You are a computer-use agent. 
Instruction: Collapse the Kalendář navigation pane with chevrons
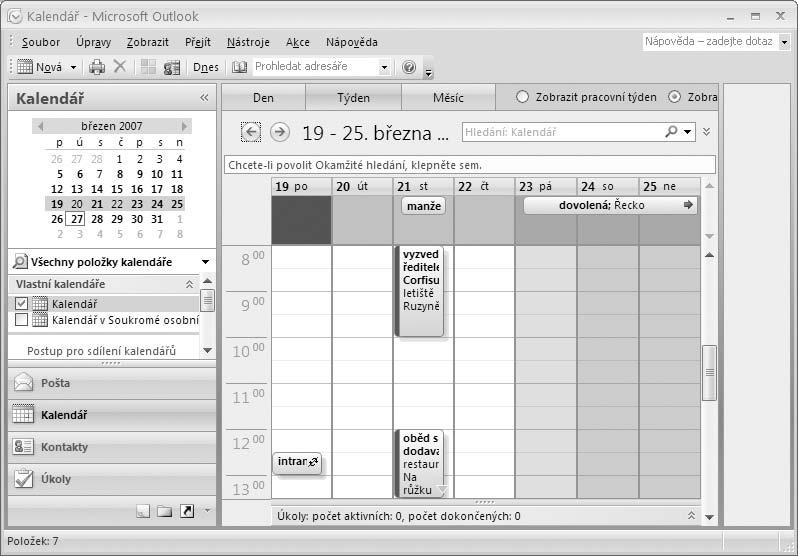click(204, 98)
